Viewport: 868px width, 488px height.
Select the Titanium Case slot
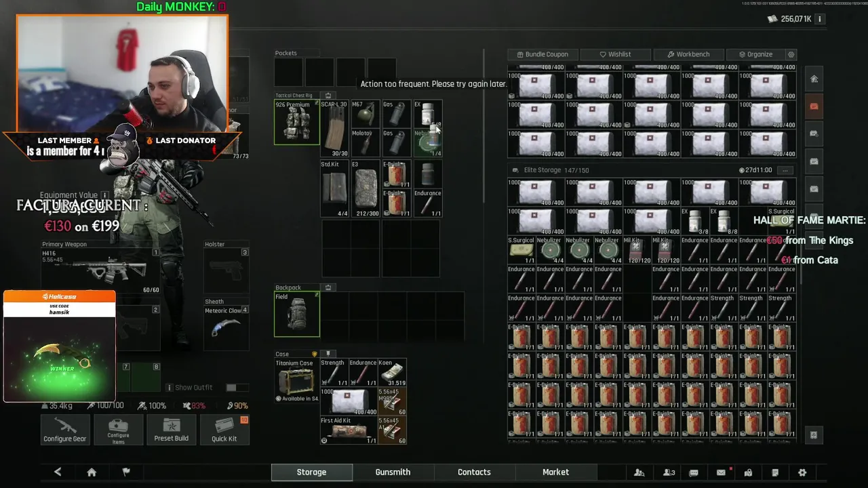click(297, 381)
